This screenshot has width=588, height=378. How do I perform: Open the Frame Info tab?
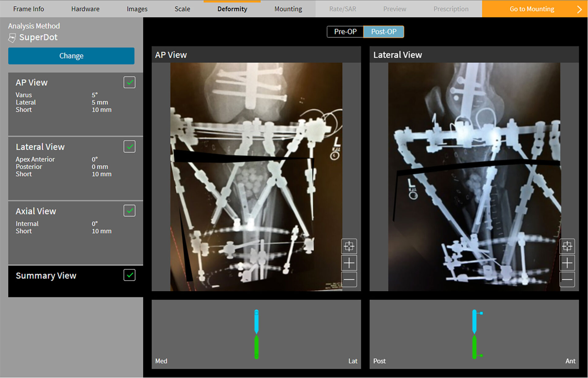coord(28,9)
